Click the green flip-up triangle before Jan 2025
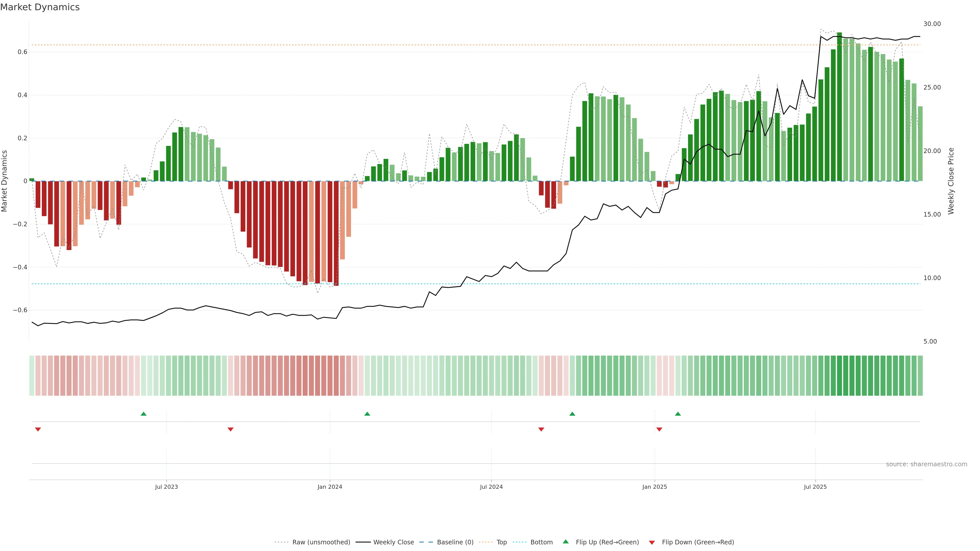 [572, 414]
